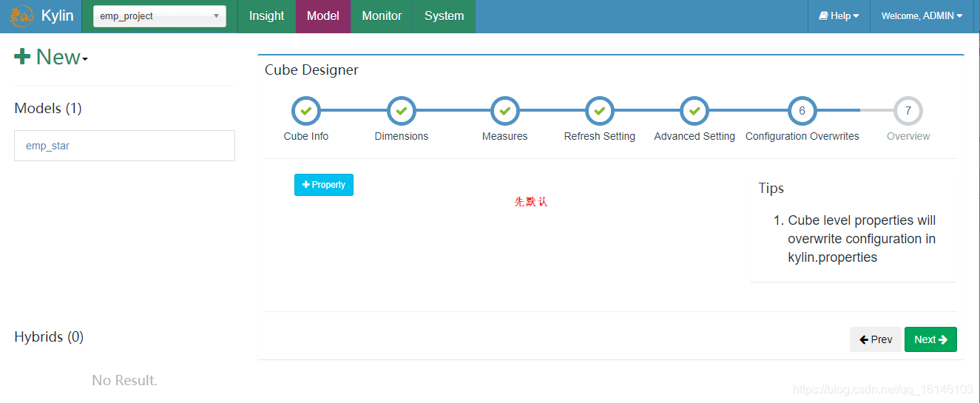Click the Kylin brand name text
Image resolution: width=980 pixels, height=403 pixels.
57,16
